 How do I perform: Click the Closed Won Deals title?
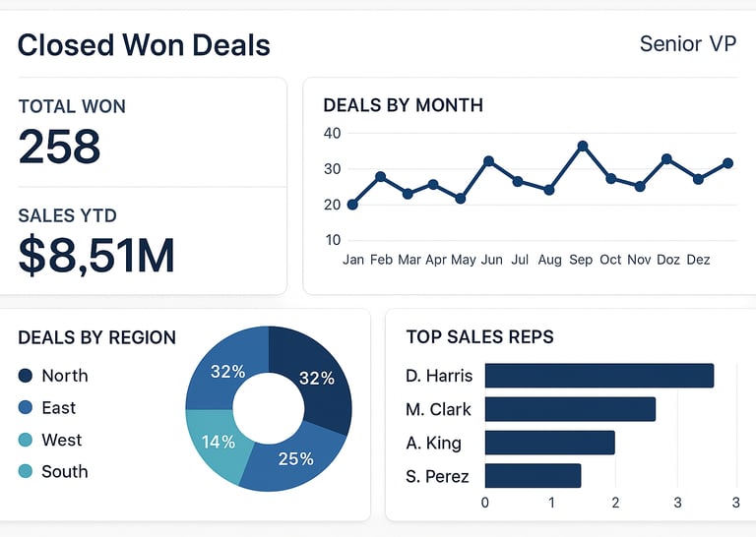[144, 45]
